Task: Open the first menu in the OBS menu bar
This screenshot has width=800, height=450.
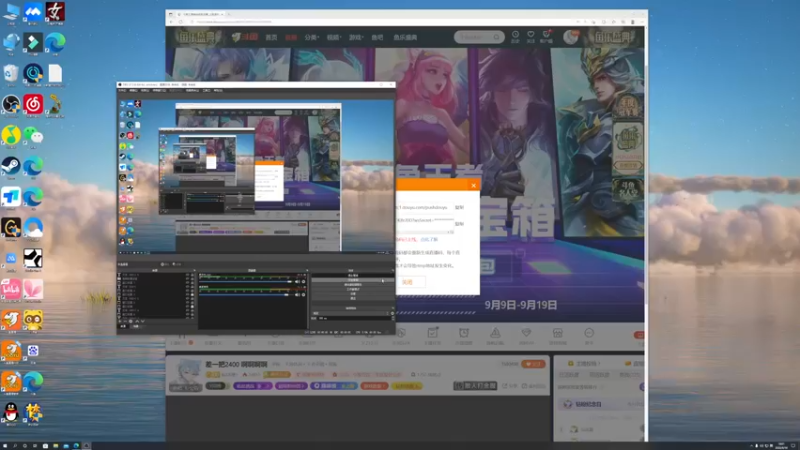Action: point(122,90)
